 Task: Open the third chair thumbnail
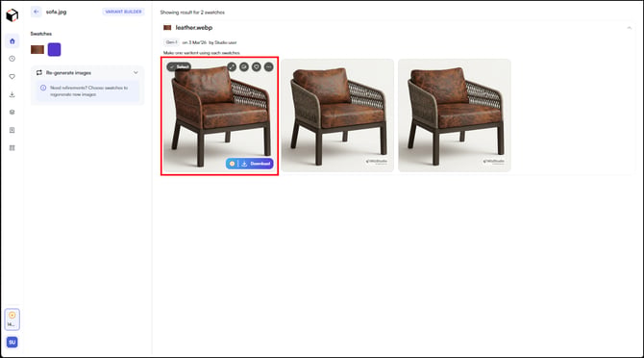pyautogui.click(x=455, y=115)
